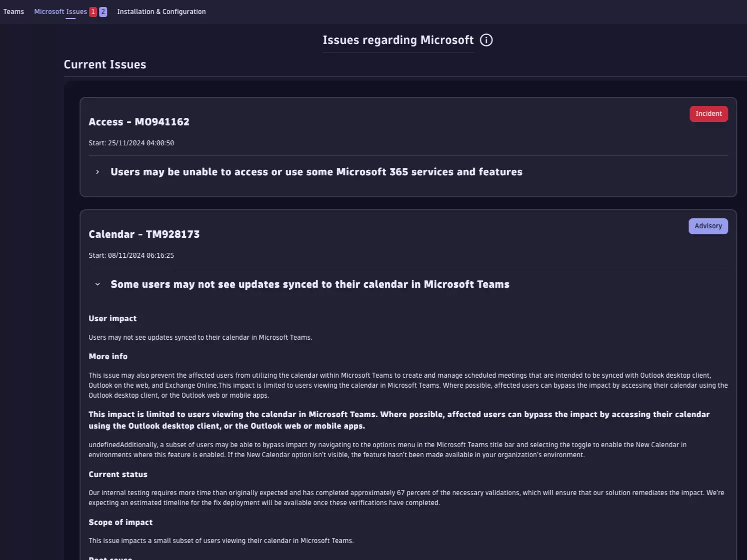Collapse the 'Some users may not see updates' section
The image size is (747, 560).
pyautogui.click(x=309, y=284)
